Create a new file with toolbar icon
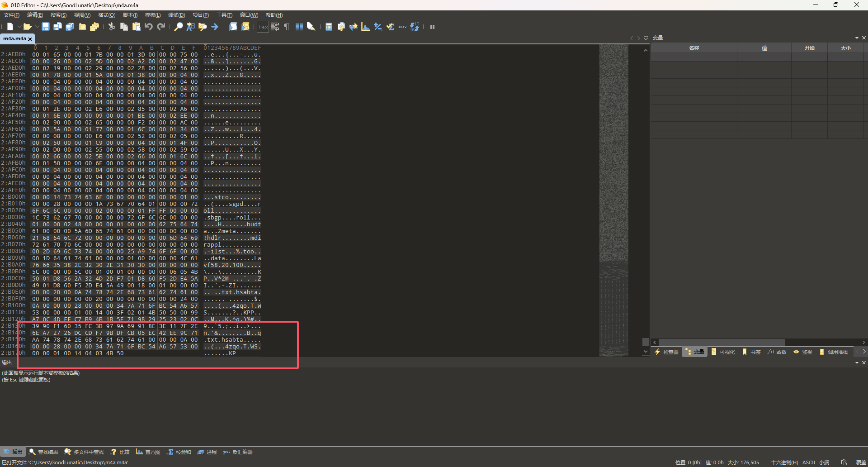868x467 pixels. pyautogui.click(x=10, y=27)
